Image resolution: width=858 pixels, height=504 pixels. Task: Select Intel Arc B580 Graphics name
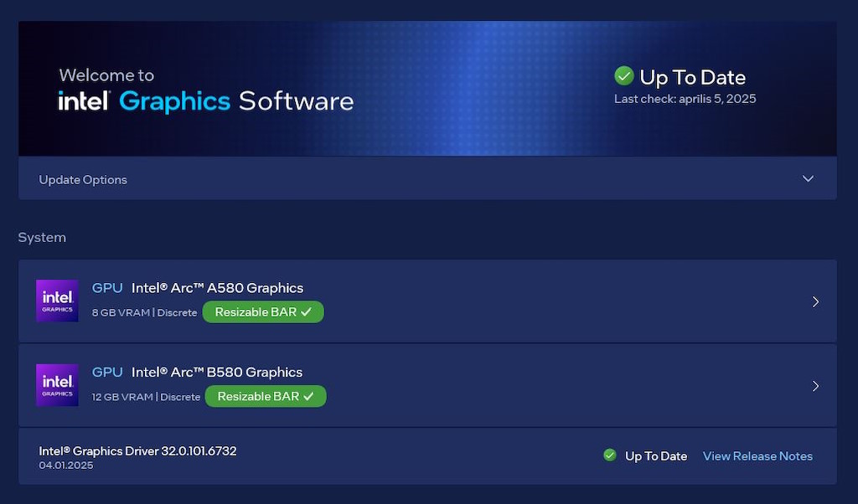pos(217,373)
